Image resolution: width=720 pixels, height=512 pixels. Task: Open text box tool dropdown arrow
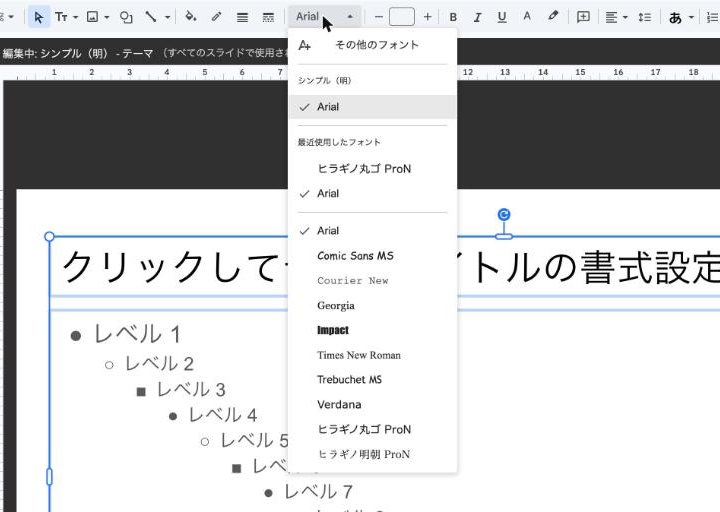75,17
